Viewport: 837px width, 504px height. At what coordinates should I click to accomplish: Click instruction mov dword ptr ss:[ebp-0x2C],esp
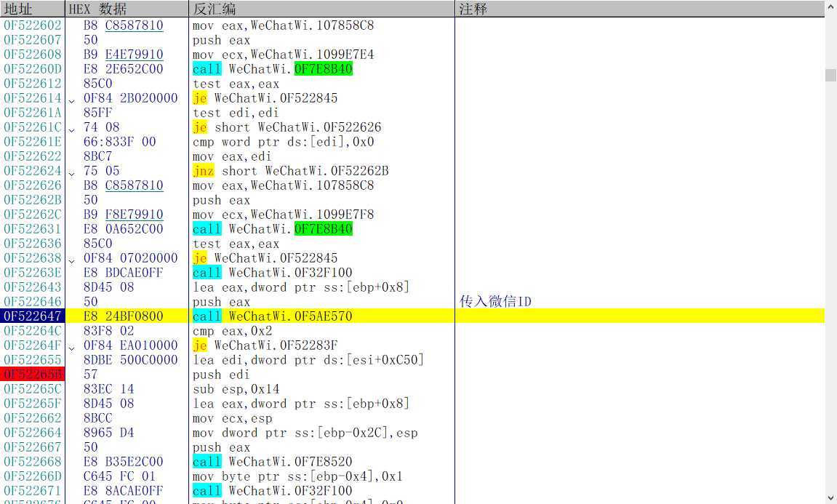click(305, 433)
